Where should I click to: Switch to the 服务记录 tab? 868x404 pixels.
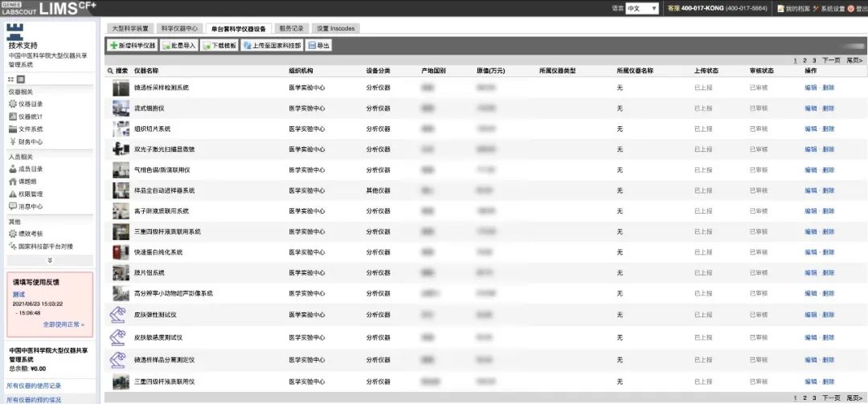(291, 28)
